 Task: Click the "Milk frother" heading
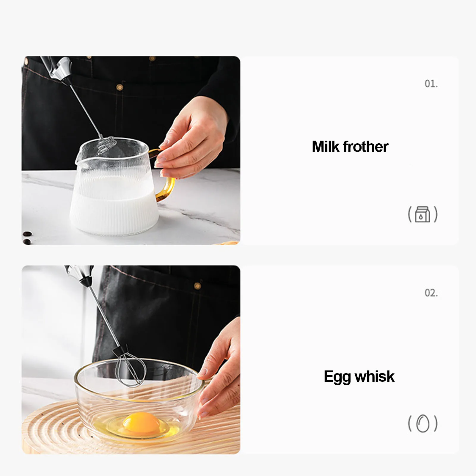click(x=350, y=147)
